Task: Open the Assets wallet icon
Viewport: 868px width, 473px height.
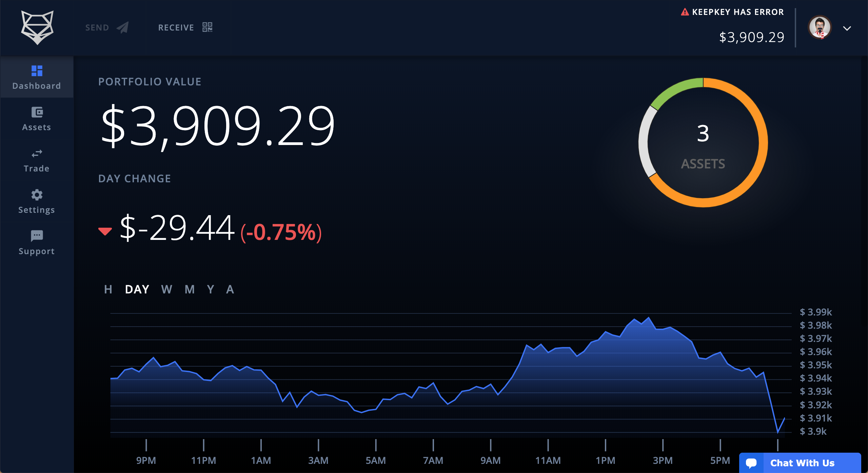Action: [37, 112]
